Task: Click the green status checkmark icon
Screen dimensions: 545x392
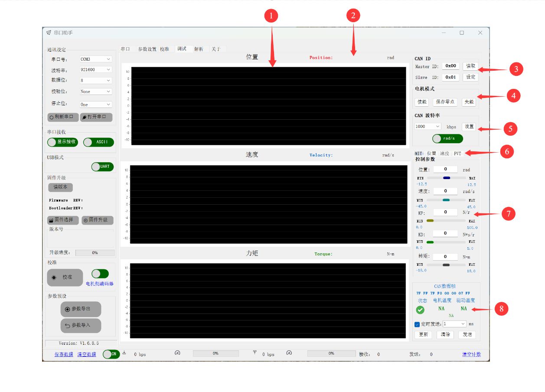Action: (x=420, y=310)
